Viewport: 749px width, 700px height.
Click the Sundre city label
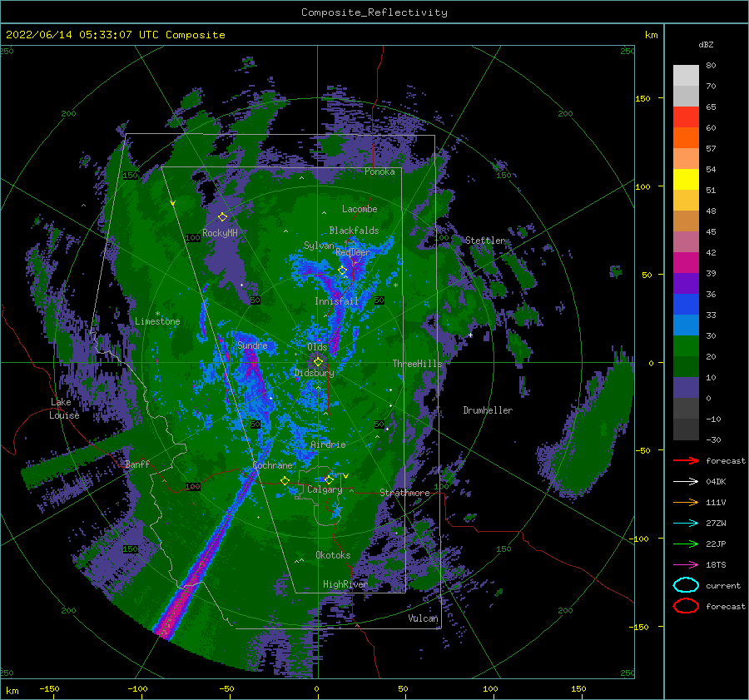(x=252, y=345)
